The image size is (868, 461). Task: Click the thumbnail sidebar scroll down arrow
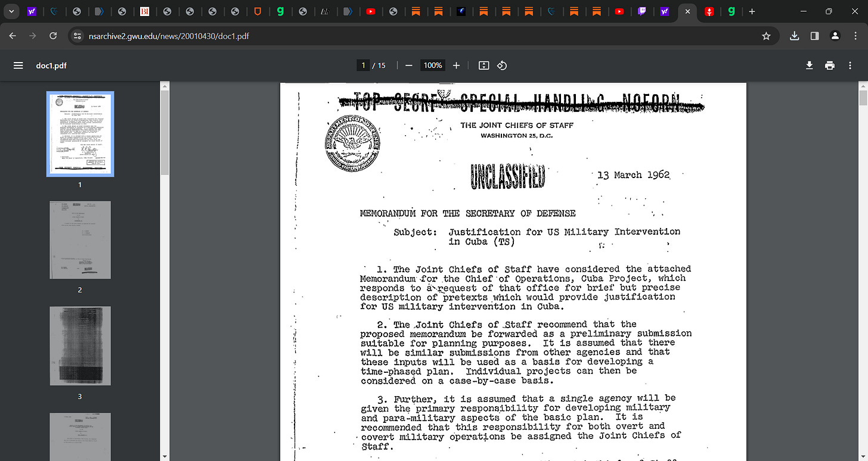pyautogui.click(x=165, y=456)
